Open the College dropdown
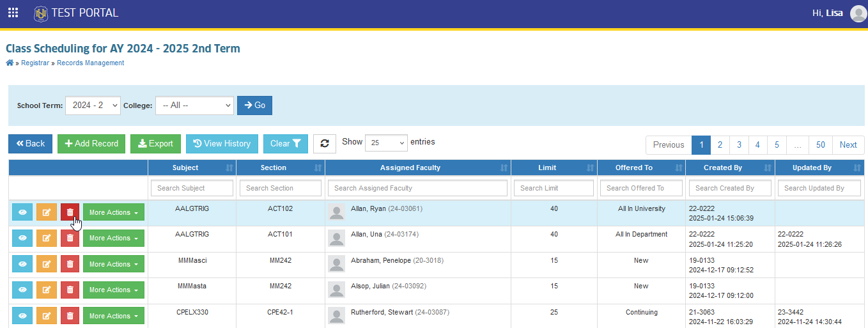Viewport: 868px width, 328px height. (x=194, y=105)
